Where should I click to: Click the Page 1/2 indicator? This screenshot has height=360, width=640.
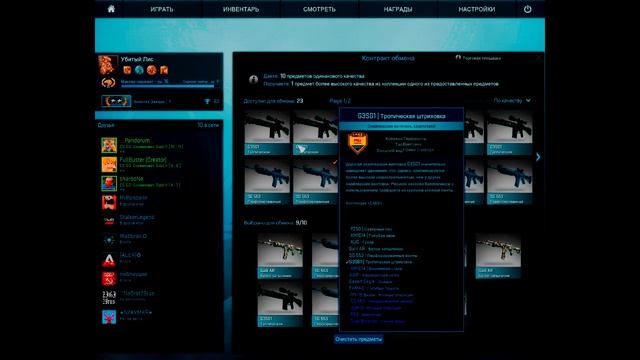pos(340,101)
